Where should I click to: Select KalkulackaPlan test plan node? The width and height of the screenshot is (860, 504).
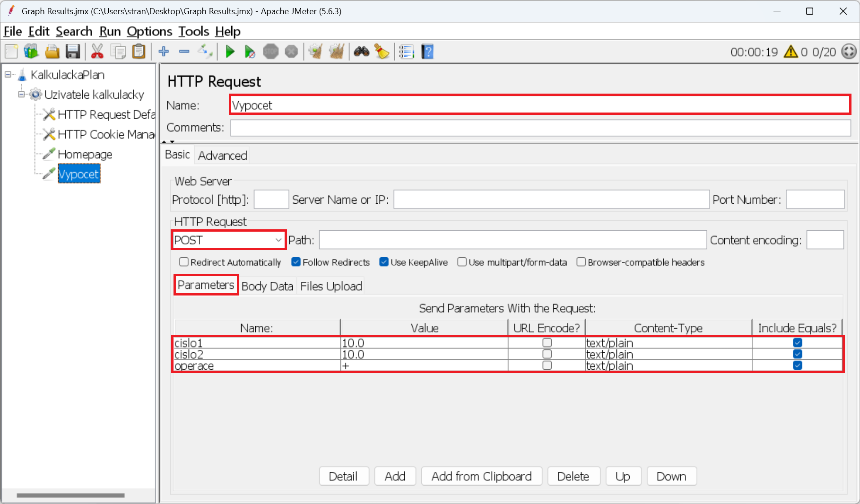coord(67,75)
